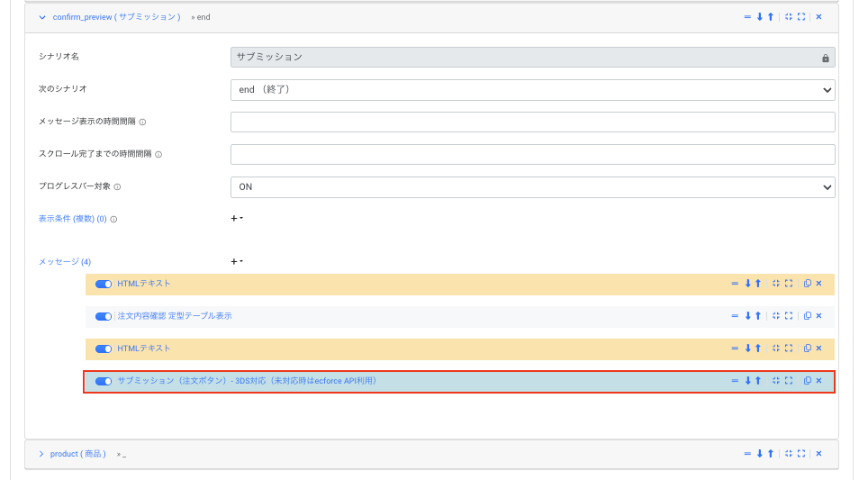This screenshot has width=868, height=480.
Task: Move the first HTMLテキスト message down
Action: pyautogui.click(x=747, y=284)
